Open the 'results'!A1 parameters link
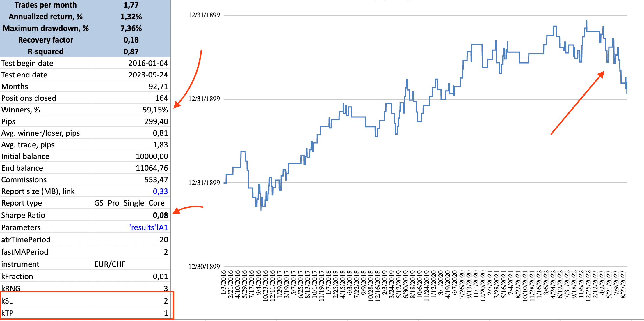The width and height of the screenshot is (644, 321). 148,227
